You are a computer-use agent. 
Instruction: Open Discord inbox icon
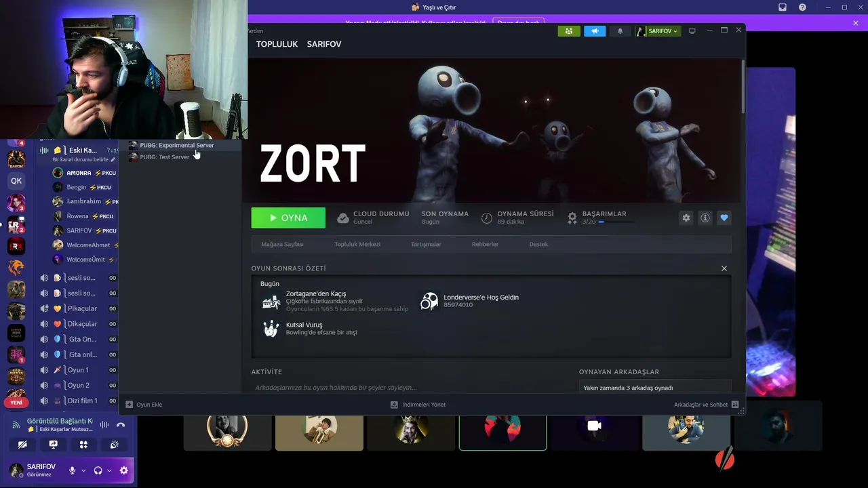(x=783, y=7)
